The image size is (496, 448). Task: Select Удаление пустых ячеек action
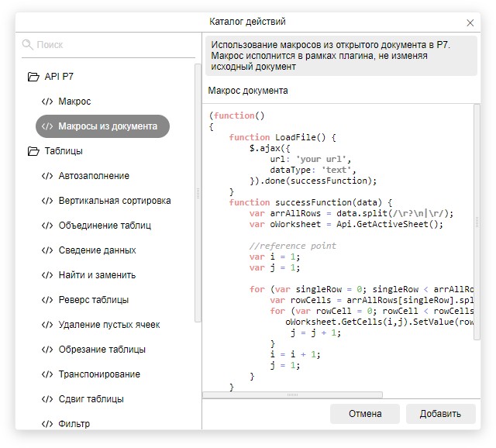[x=109, y=325]
